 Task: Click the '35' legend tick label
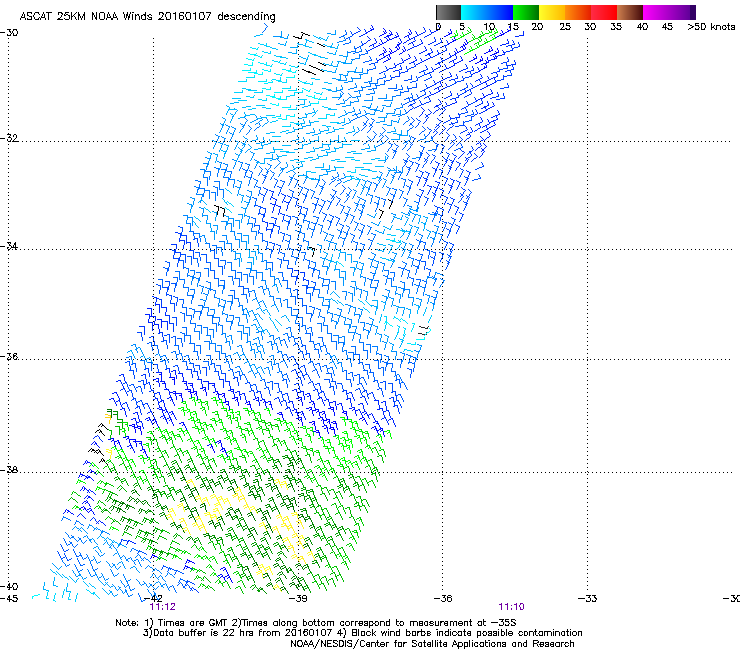(x=616, y=27)
